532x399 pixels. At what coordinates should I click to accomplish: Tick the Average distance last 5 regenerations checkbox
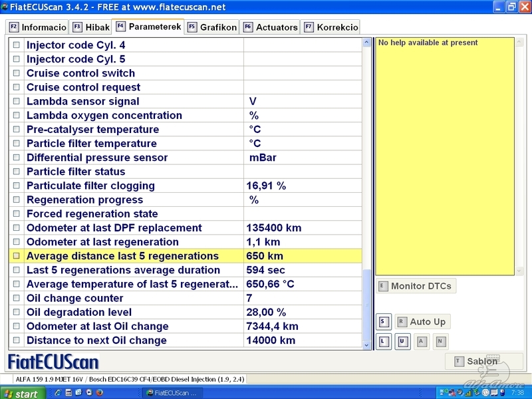click(x=16, y=256)
